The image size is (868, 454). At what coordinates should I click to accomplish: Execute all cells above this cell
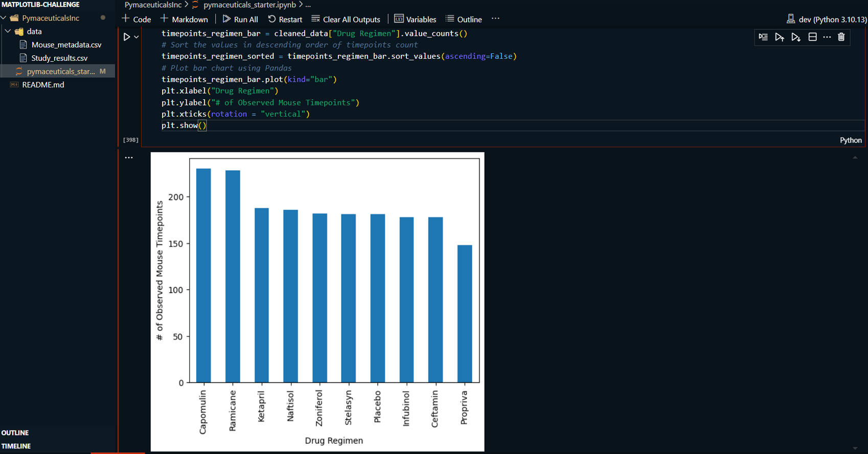tap(779, 37)
